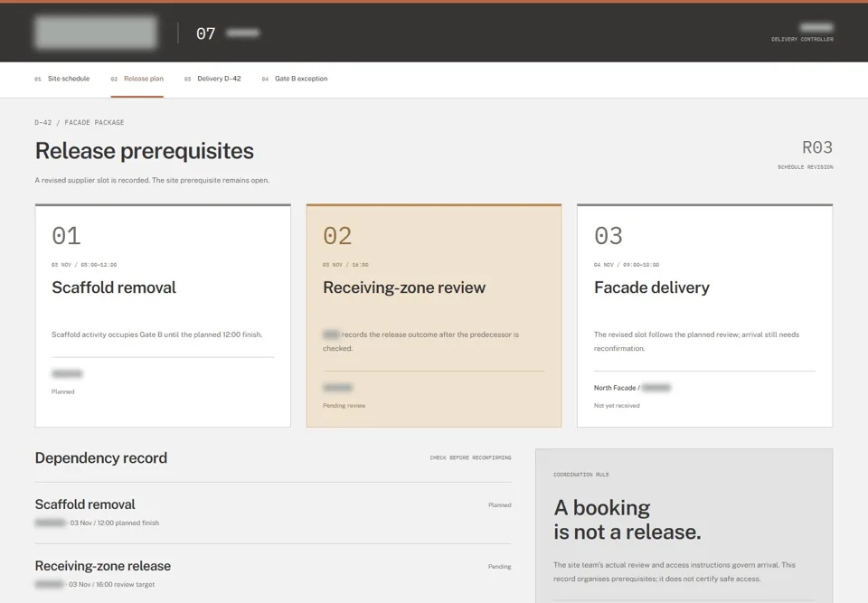The image size is (868, 603).
Task: Open the 01 Scaffold removal card
Action: click(x=163, y=316)
